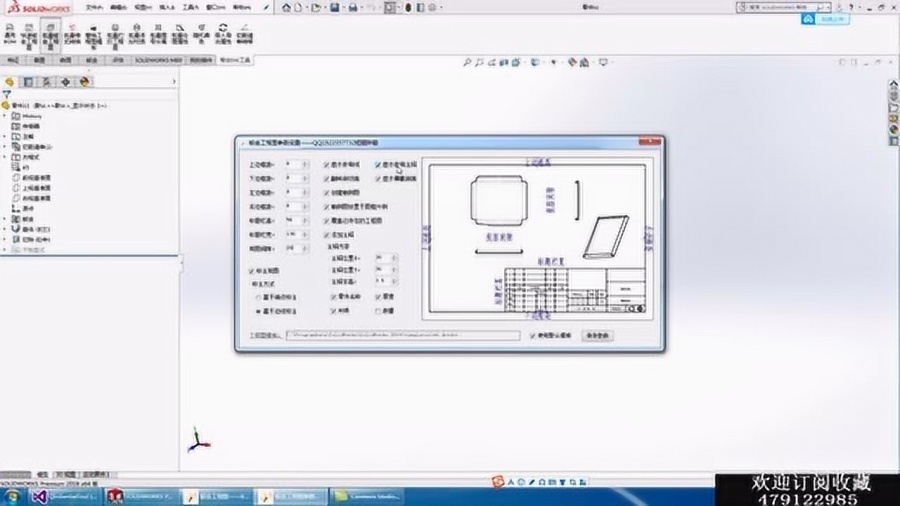Switch to the SOLIDWORKS MBD ribbon tab

click(x=158, y=60)
